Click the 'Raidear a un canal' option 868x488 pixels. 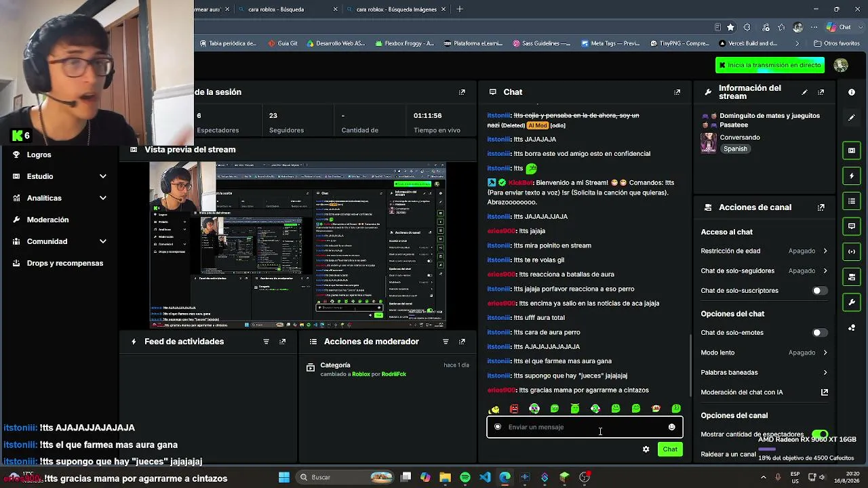pos(728,454)
